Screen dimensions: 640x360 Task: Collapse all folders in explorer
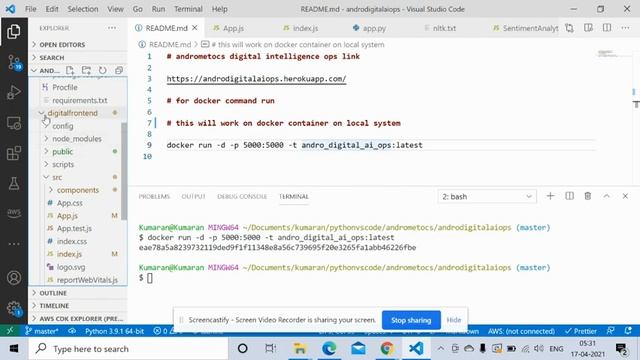click(119, 70)
